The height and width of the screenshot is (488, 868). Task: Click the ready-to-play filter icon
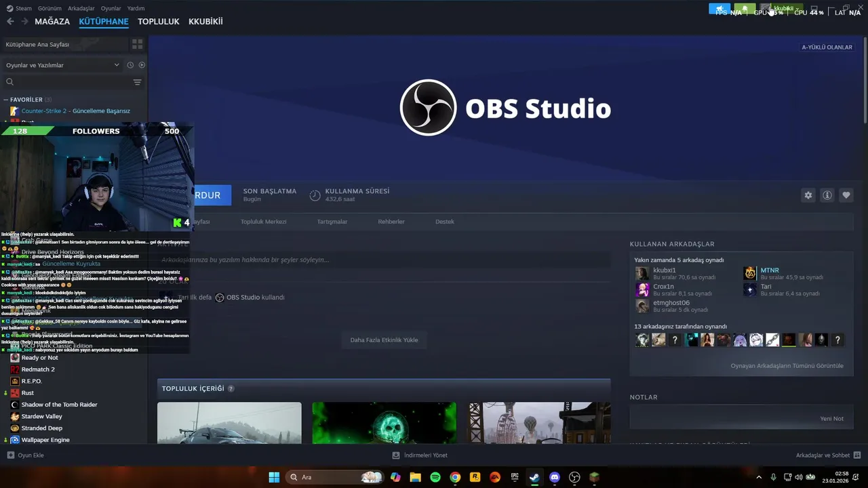[142, 65]
